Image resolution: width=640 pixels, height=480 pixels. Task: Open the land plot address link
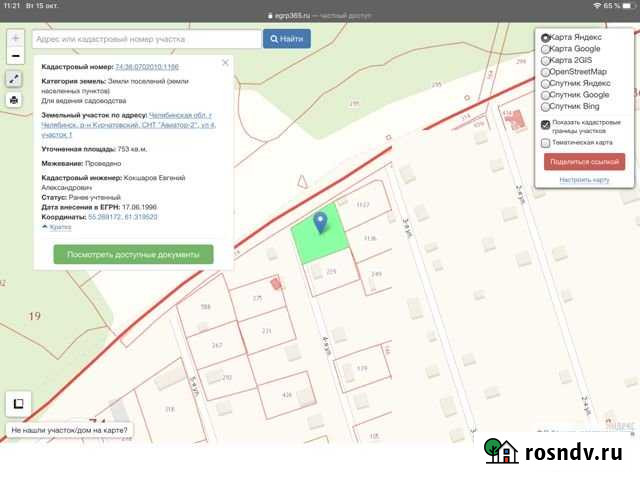coord(129,125)
